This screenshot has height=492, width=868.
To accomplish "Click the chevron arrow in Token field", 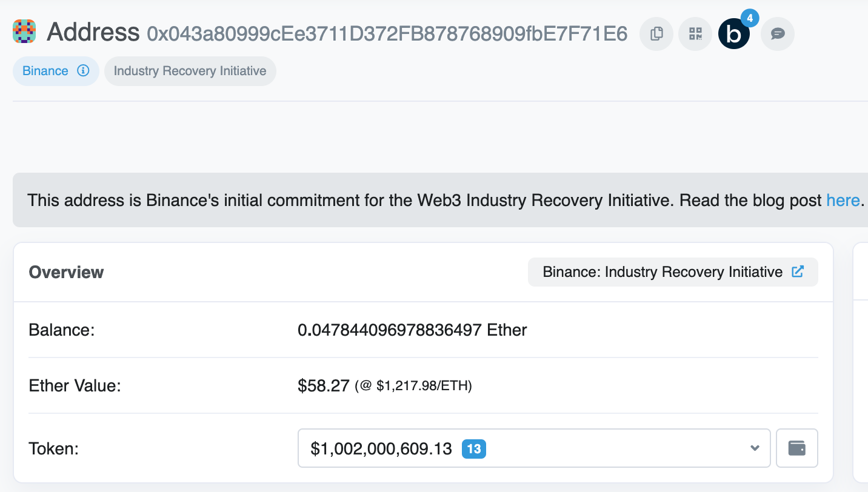I will tap(755, 448).
